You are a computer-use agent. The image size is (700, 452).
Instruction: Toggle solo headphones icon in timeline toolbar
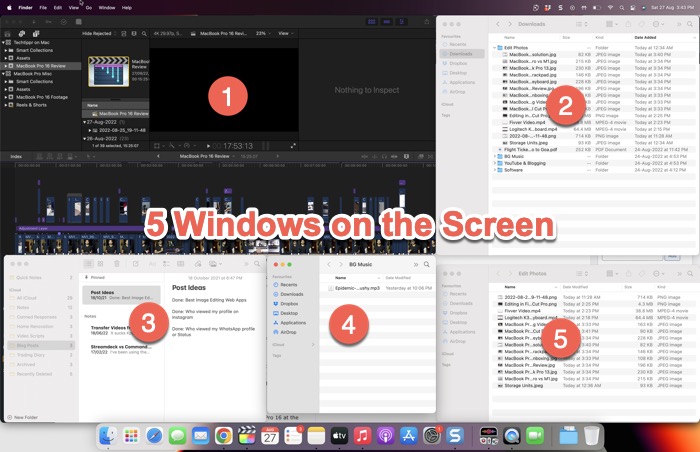pyautogui.click(x=384, y=157)
